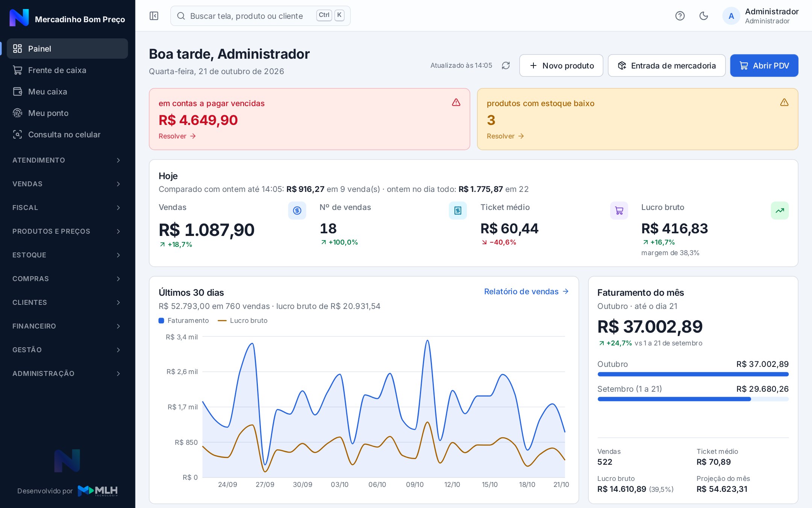
Task: Click the Novo produto button
Action: [561, 65]
